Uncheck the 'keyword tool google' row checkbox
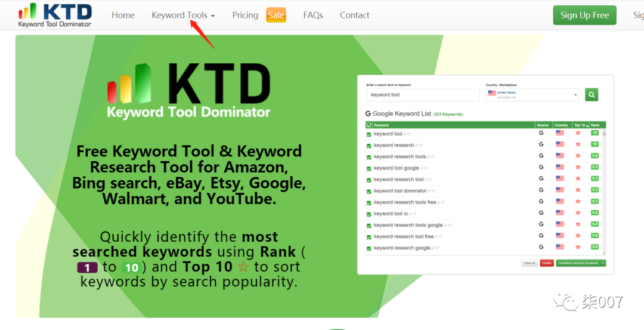The width and height of the screenshot is (644, 330). pyautogui.click(x=369, y=168)
